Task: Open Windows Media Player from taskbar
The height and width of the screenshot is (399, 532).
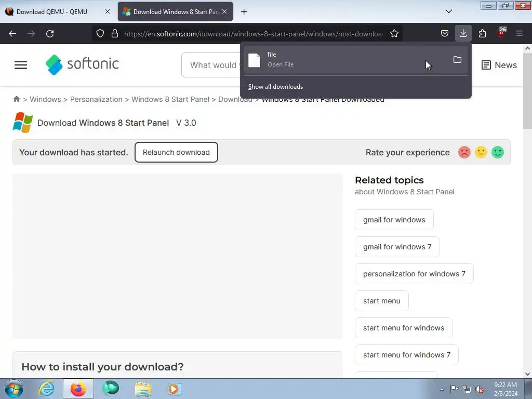Action: coord(175,389)
